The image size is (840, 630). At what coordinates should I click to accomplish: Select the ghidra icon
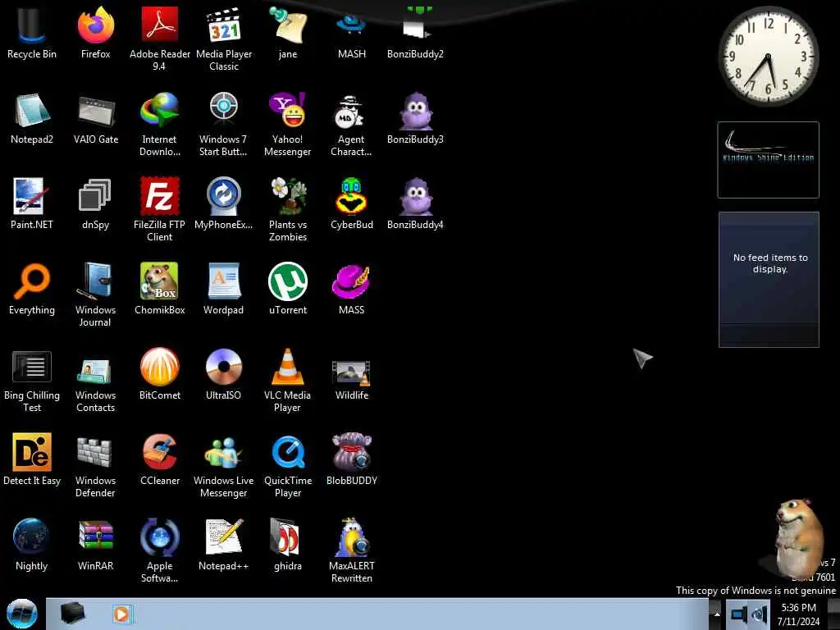click(x=288, y=545)
